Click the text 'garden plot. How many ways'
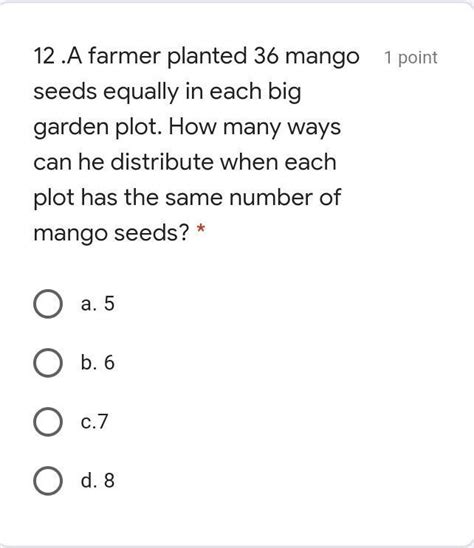Viewport: 474px width, 548px height. (187, 128)
